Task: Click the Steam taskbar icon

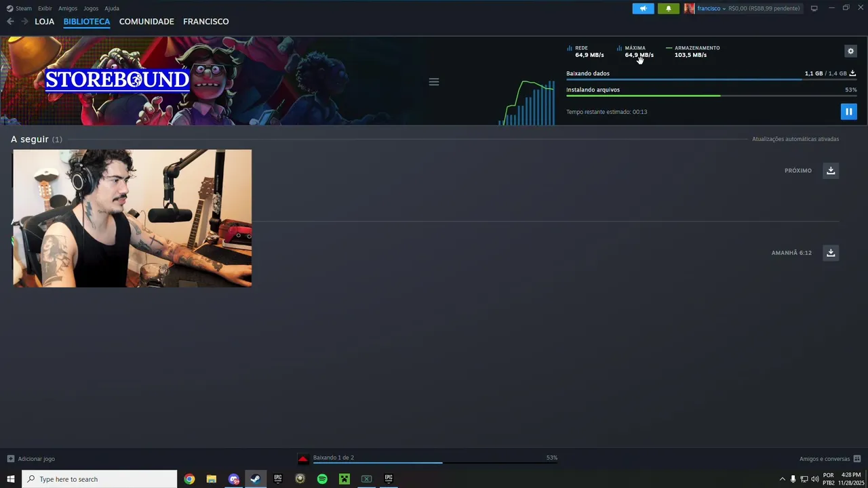Action: 256,479
